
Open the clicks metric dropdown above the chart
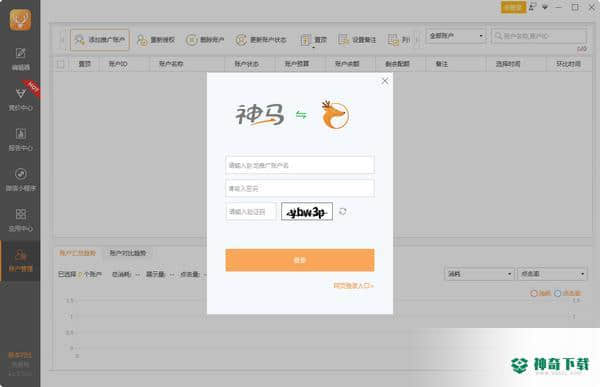(552, 274)
